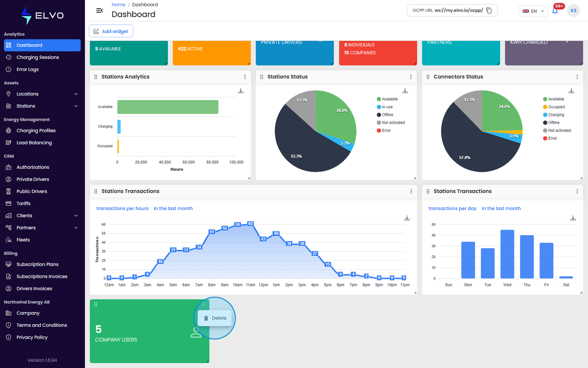Toggle Occupied legend entry in Connectors Status
588x368 pixels.
[x=554, y=107]
